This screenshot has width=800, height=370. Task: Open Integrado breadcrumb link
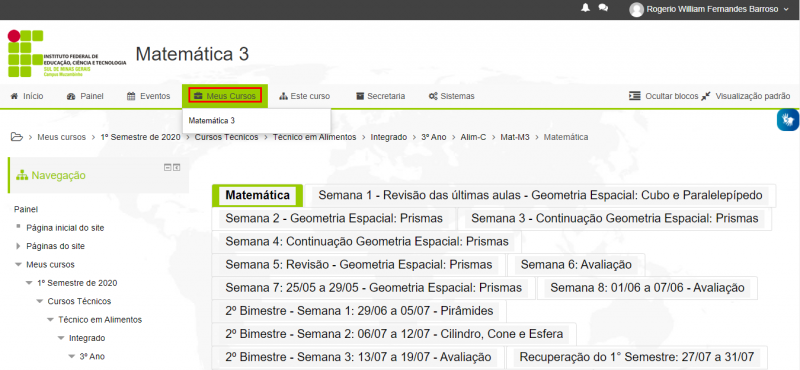pos(389,137)
